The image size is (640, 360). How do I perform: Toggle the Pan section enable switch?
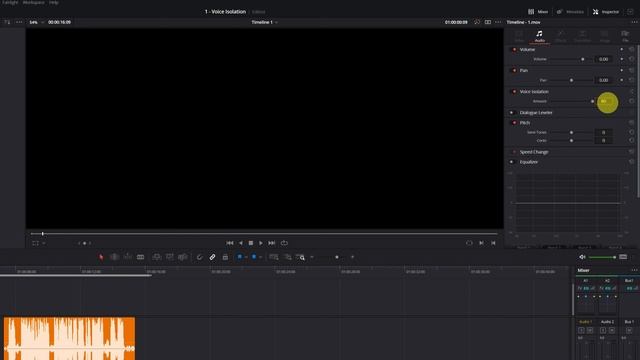[x=514, y=71]
